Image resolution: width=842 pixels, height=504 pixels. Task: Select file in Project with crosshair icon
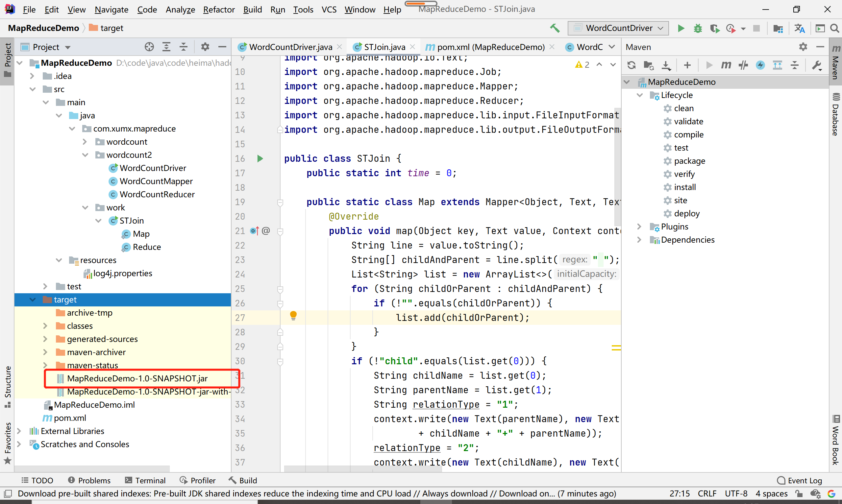(149, 47)
